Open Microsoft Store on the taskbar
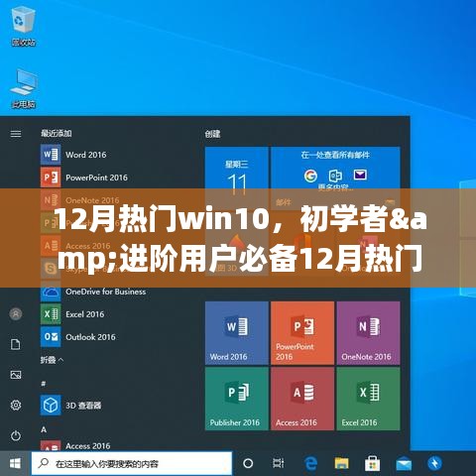476x476 pixels. pos(372,463)
